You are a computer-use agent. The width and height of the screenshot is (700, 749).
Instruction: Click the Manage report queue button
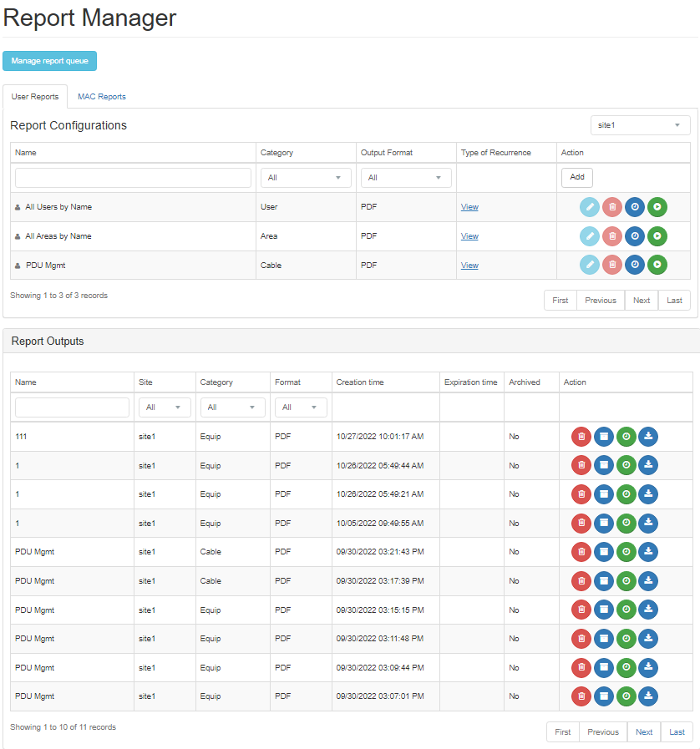49,61
